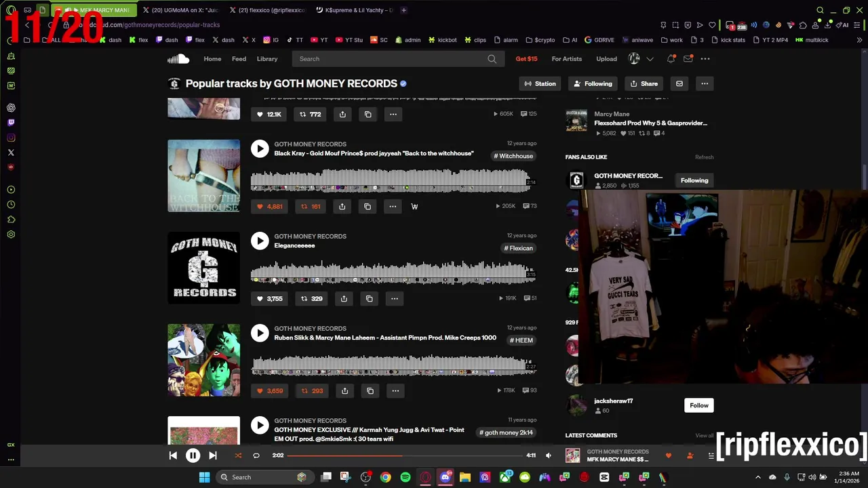The height and width of the screenshot is (488, 868).
Task: Switch to the flexxico X profile tab
Action: 267,10
